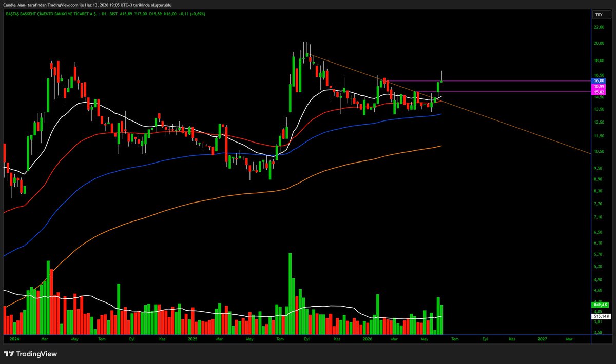Click the white 515,14K volume average tag
The image size is (616, 364).
(x=601, y=317)
